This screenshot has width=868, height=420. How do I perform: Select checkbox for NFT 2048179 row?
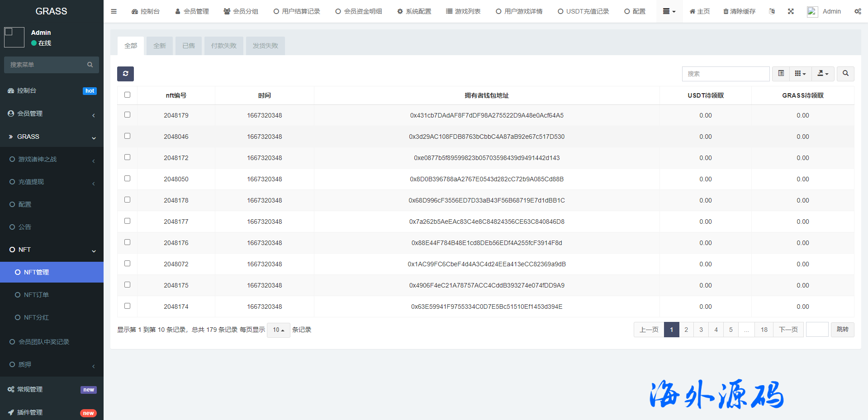pos(127,115)
